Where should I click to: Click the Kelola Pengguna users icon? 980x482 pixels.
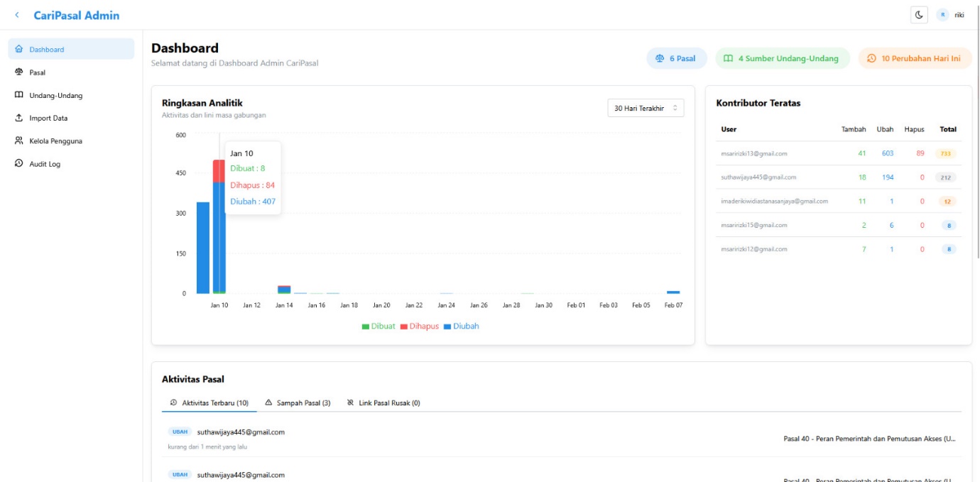coord(19,141)
